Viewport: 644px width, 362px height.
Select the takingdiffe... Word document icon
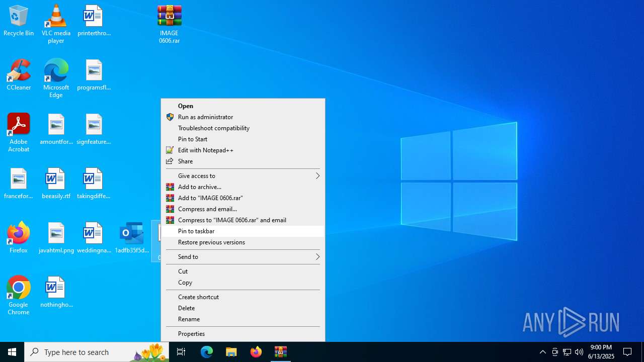coord(94,184)
